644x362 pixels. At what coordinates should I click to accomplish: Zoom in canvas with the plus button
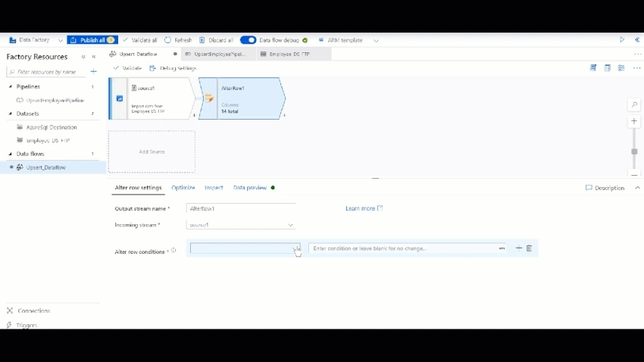pyautogui.click(x=634, y=121)
